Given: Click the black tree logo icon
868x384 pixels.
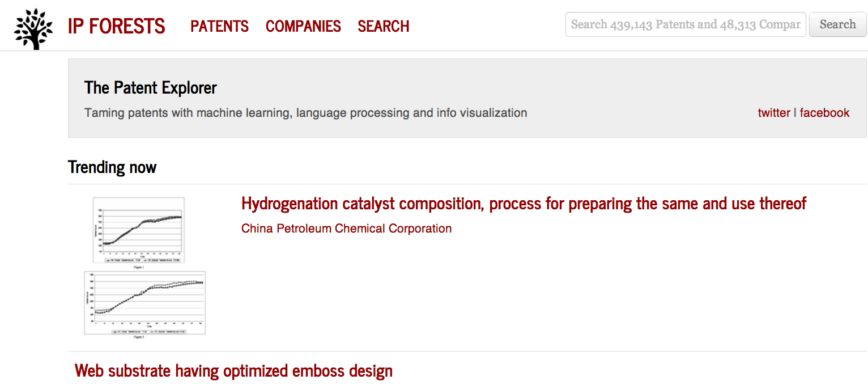Looking at the screenshot, I should pos(33,28).
